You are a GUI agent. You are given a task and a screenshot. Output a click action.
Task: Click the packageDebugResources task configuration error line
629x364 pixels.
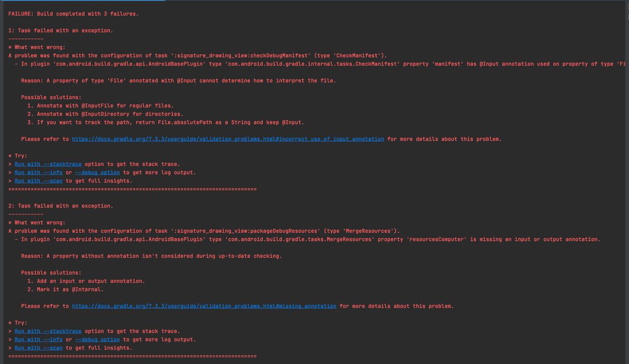click(204, 231)
